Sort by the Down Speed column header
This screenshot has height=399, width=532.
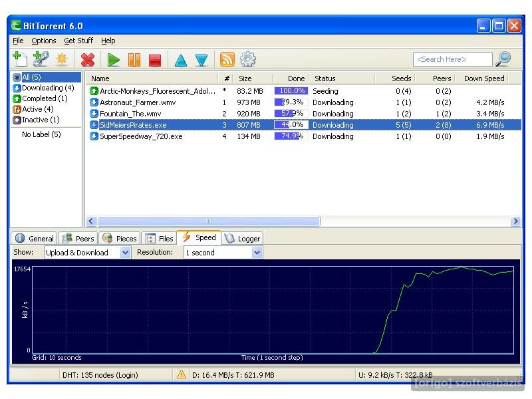[483, 78]
